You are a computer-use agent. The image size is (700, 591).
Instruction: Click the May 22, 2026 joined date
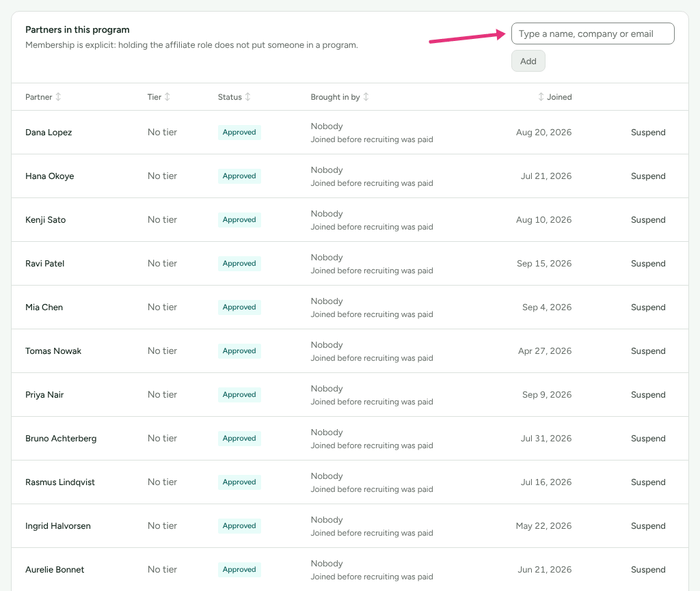click(543, 526)
